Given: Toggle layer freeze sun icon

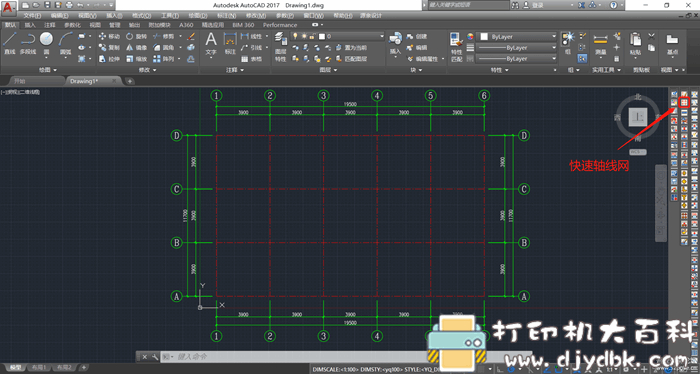Looking at the screenshot, I should [x=304, y=36].
